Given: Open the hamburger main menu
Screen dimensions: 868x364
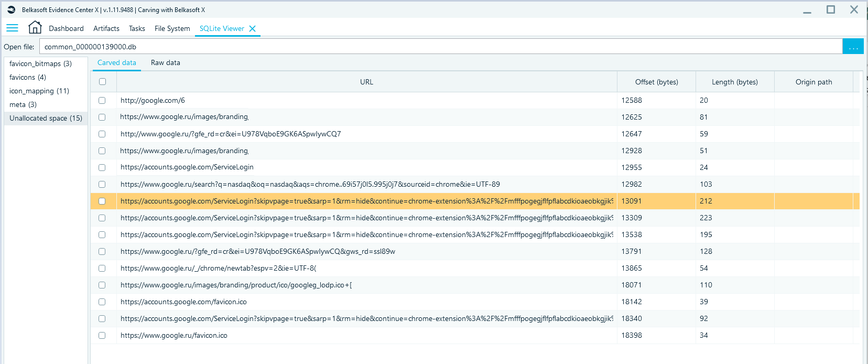Looking at the screenshot, I should pyautogui.click(x=12, y=28).
